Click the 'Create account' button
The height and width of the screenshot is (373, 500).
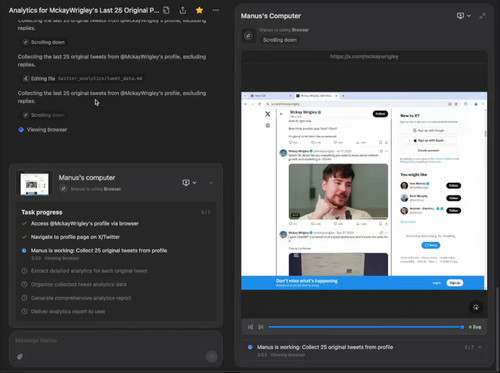(x=428, y=150)
